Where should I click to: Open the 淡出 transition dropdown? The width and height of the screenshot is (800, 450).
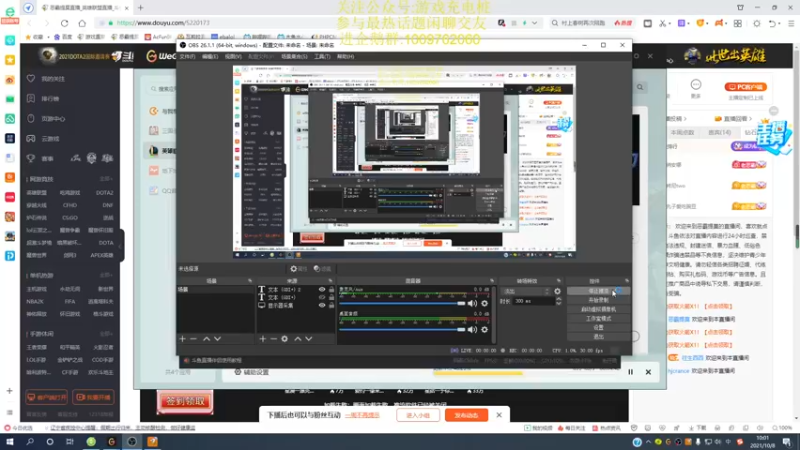[x=527, y=291]
